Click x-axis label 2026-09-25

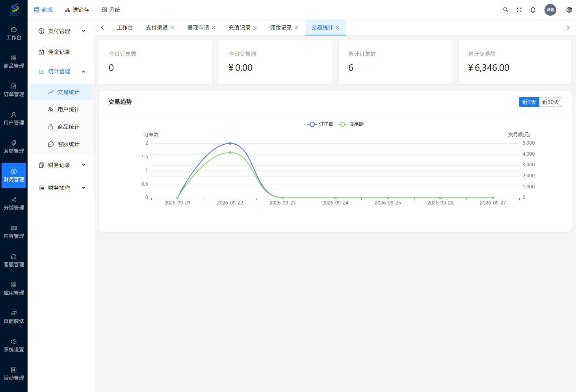388,203
